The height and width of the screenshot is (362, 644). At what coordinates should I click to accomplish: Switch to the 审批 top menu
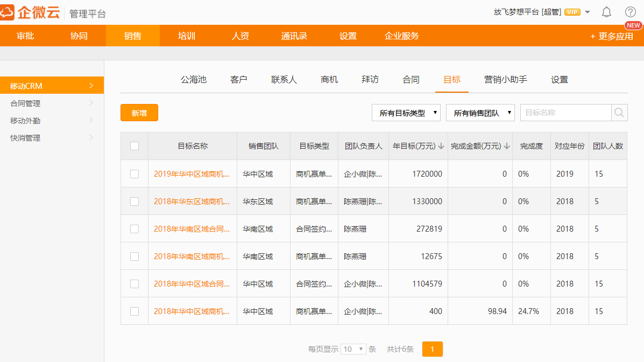(x=25, y=36)
